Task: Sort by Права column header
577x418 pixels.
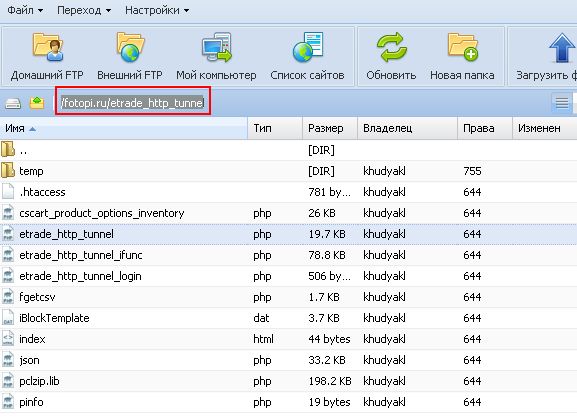Action: (x=485, y=128)
